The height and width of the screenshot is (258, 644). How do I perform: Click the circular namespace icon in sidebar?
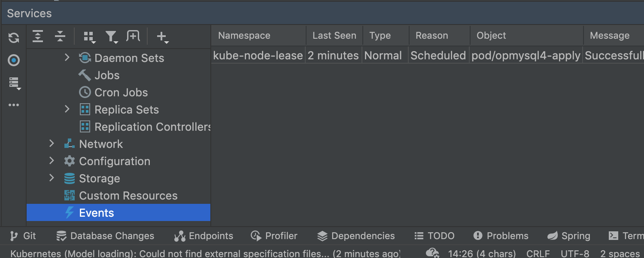click(x=14, y=60)
